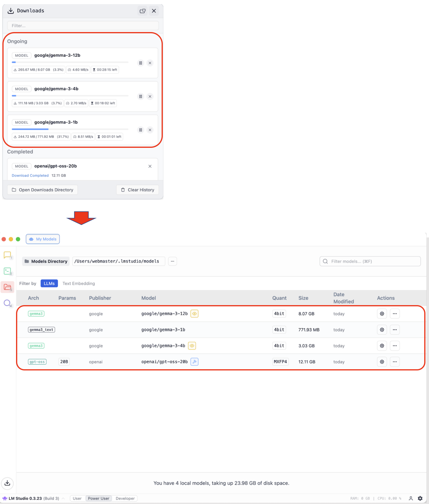Image resolution: width=429 pixels, height=504 pixels.
Task: Click the google/gemma-3-4b download progress bar
Action: (x=70, y=96)
